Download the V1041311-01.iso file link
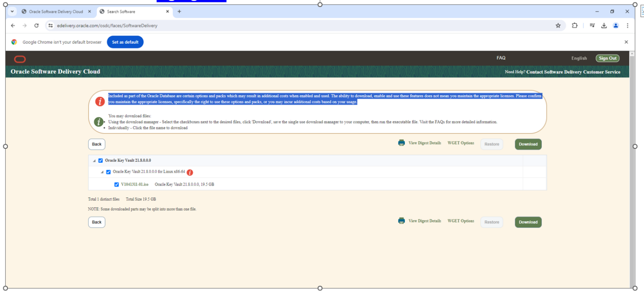 pos(135,184)
